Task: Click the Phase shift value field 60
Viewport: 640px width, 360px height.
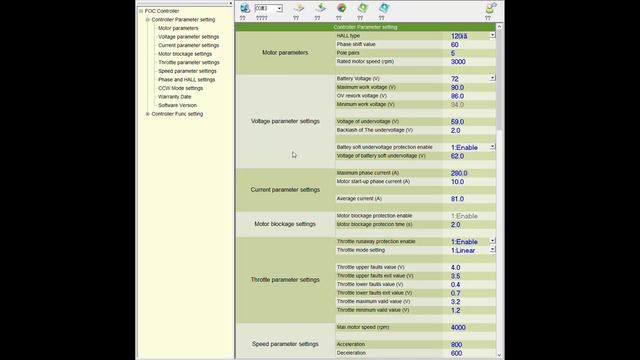Action: [x=469, y=44]
